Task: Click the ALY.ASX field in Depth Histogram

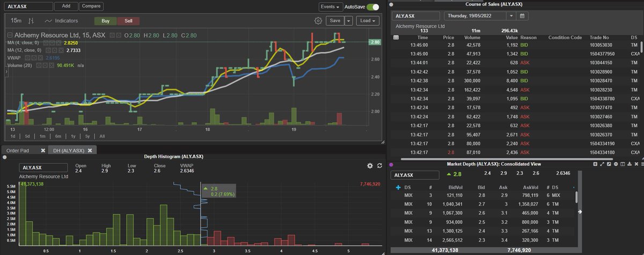Action: click(42, 168)
